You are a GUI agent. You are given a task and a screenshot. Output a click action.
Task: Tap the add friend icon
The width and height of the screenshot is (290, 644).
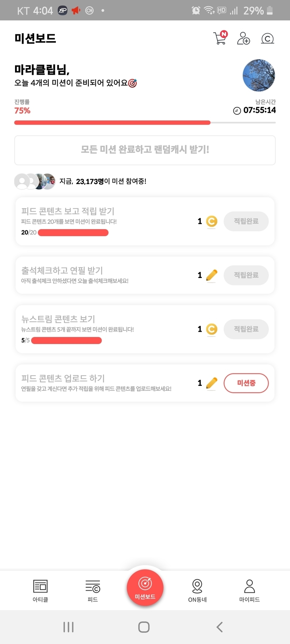[244, 38]
